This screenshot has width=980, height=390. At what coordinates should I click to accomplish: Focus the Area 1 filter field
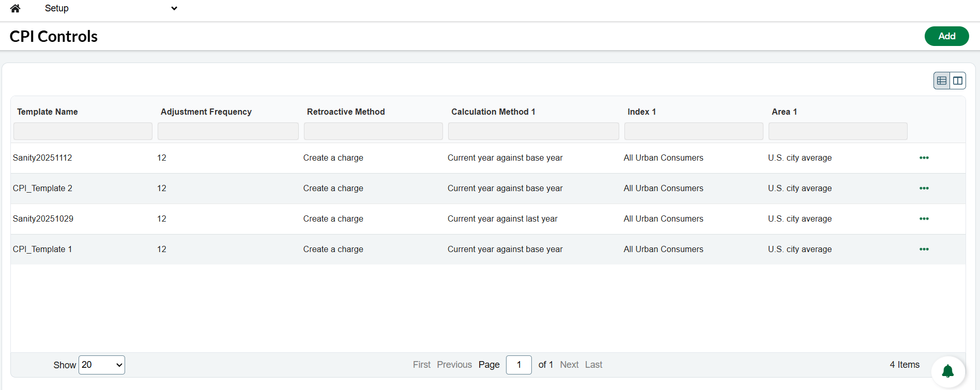pyautogui.click(x=838, y=131)
